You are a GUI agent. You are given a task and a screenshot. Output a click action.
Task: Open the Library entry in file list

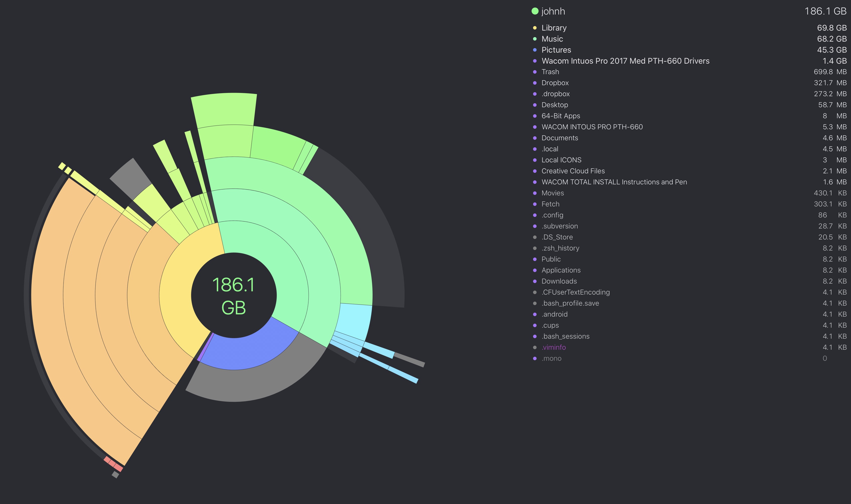[554, 28]
